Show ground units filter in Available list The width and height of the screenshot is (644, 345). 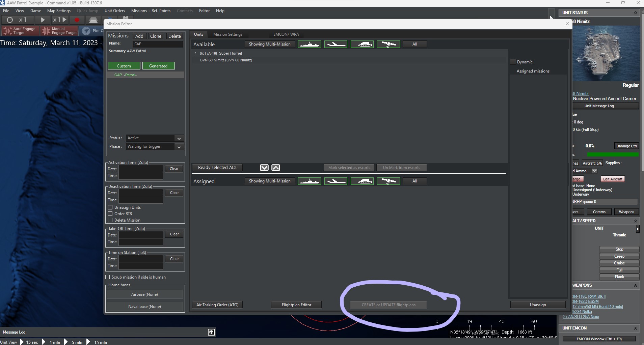point(362,44)
